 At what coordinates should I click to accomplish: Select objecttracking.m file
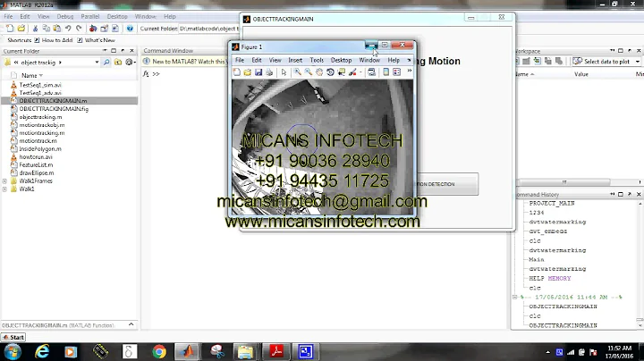tap(40, 117)
